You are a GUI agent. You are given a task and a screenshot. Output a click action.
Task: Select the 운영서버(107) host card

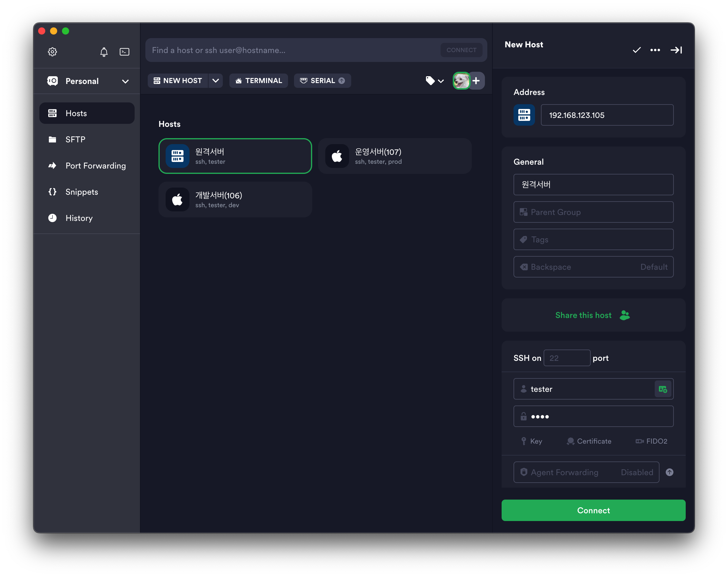point(394,156)
